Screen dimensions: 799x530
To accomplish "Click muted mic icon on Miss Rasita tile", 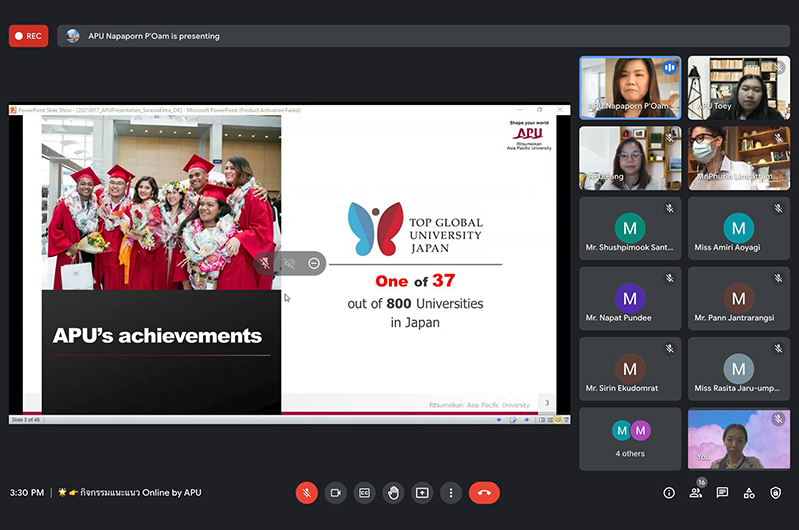I will tap(778, 349).
